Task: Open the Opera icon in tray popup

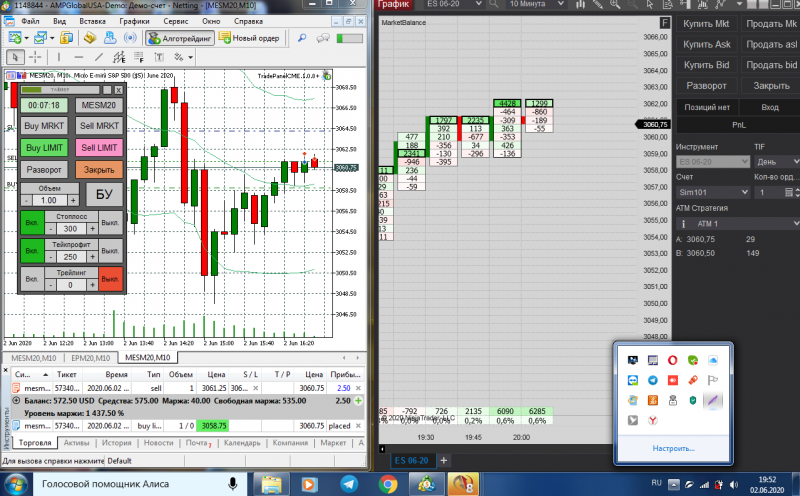Action: 672,360
